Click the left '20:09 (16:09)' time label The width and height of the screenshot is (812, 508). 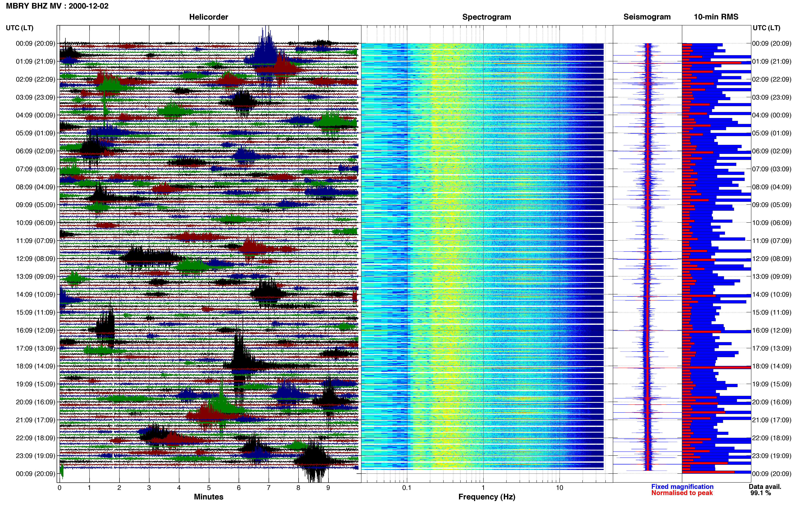tap(35, 402)
